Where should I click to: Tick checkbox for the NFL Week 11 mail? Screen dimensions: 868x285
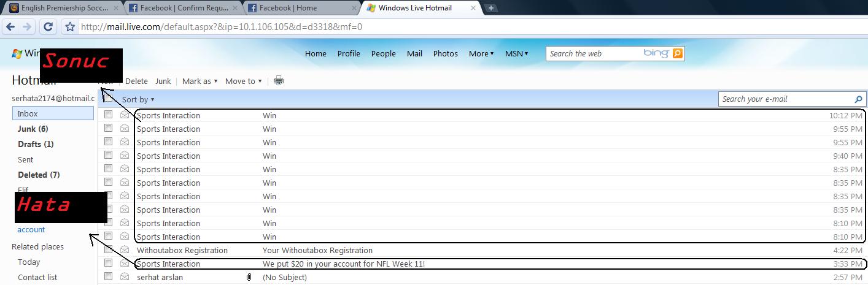pyautogui.click(x=108, y=263)
